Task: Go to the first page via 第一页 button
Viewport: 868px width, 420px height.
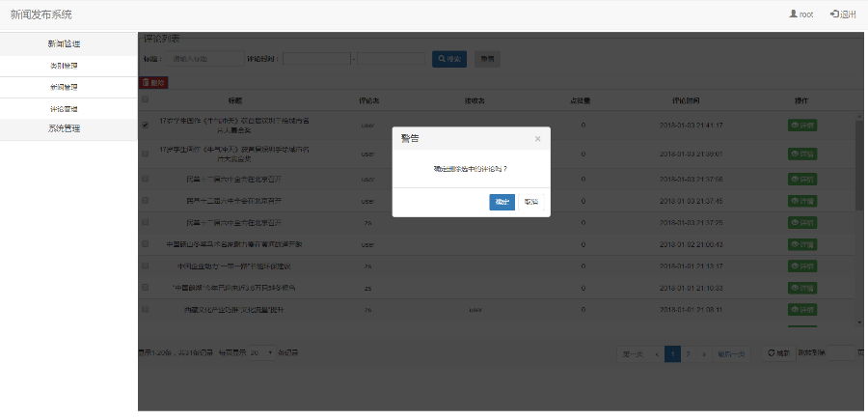Action: (633, 354)
